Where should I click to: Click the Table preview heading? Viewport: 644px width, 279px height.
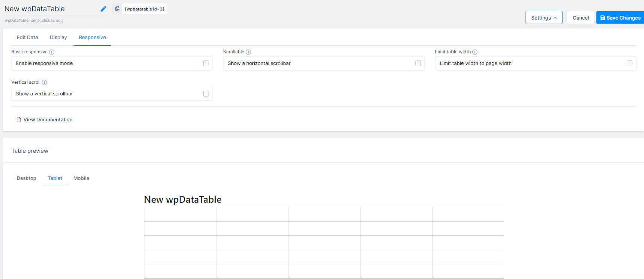[x=30, y=151]
